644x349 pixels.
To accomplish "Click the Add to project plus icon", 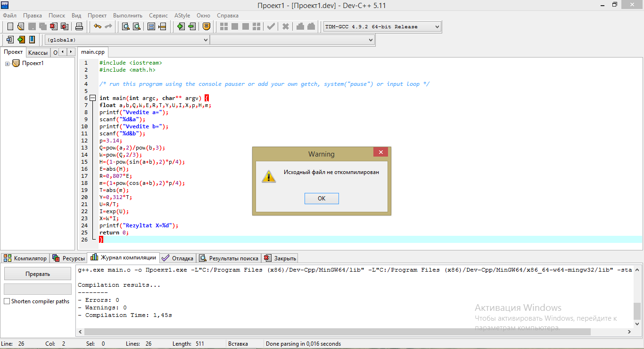I will click(181, 26).
